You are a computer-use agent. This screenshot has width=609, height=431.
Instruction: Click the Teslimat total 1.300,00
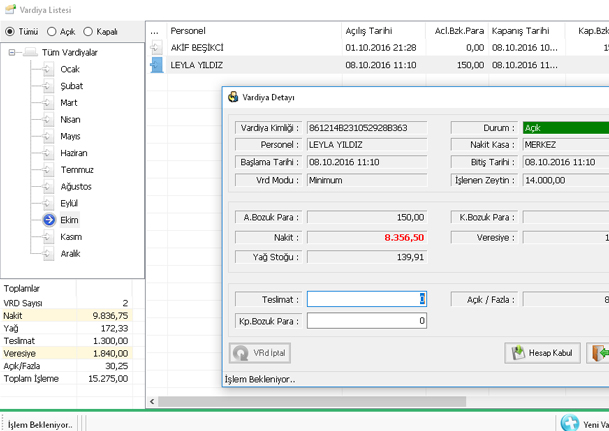coord(110,341)
